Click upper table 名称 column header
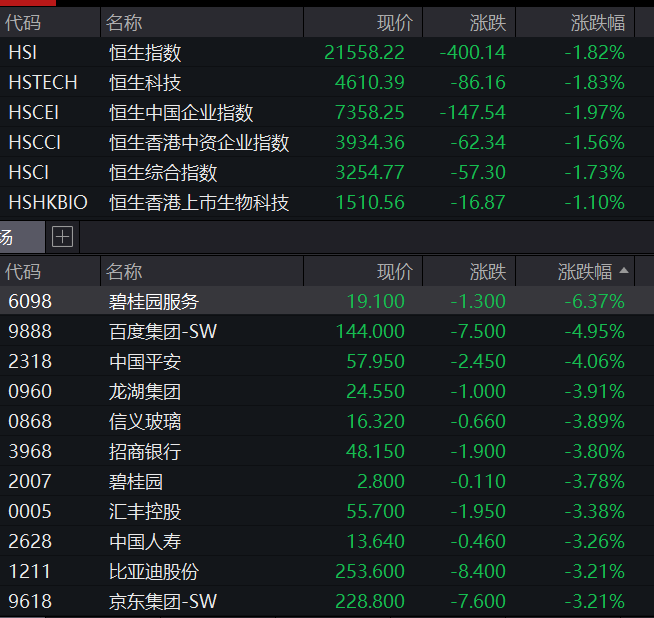Viewport: 654px width, 618px height. [x=124, y=22]
